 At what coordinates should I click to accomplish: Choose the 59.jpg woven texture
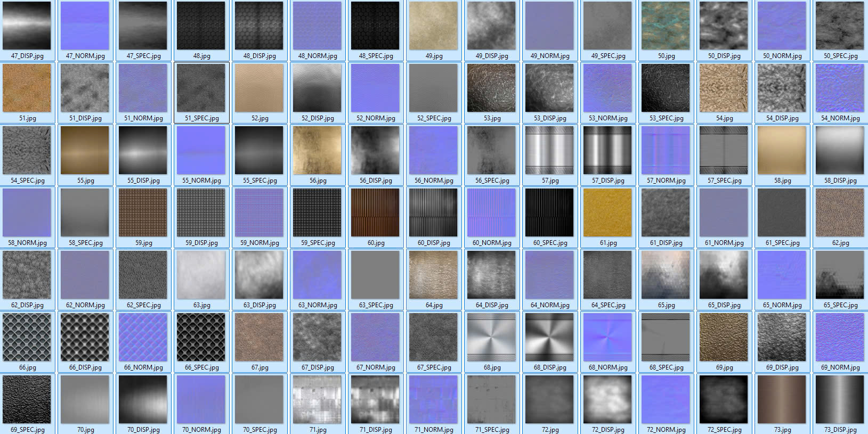point(143,212)
